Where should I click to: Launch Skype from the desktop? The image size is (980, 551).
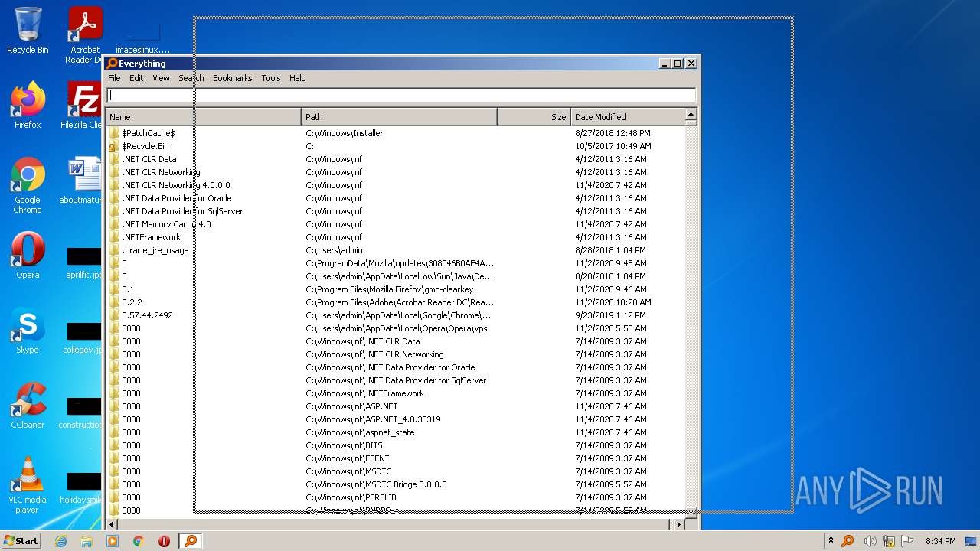click(x=28, y=331)
